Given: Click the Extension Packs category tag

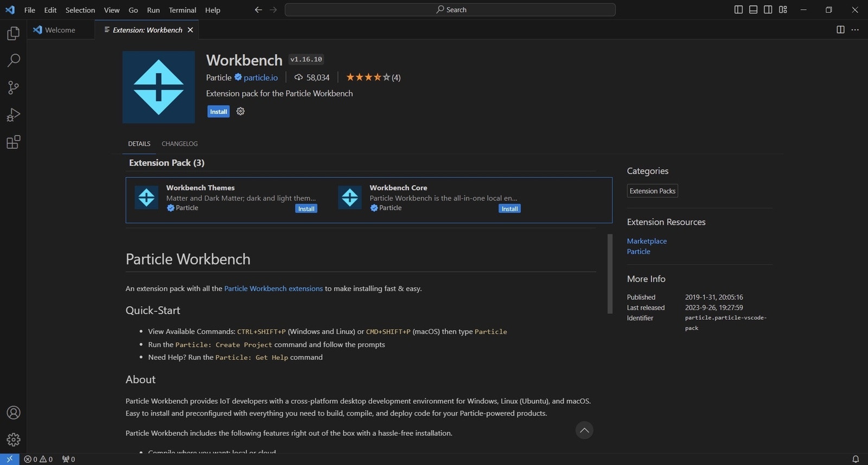Looking at the screenshot, I should click(x=652, y=191).
